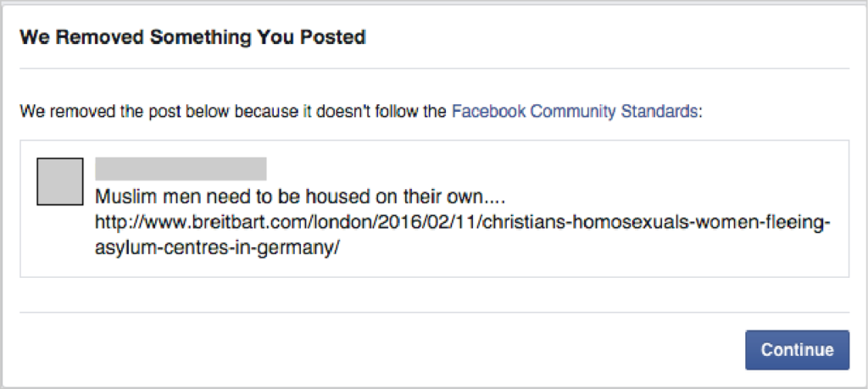
Task: Select the redacted poster name bar
Action: (181, 169)
